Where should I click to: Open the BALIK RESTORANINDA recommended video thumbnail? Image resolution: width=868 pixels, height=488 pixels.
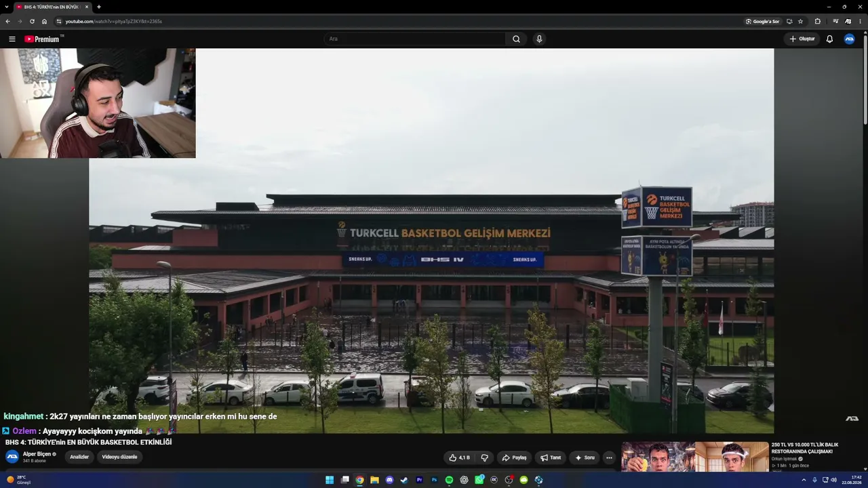click(695, 457)
